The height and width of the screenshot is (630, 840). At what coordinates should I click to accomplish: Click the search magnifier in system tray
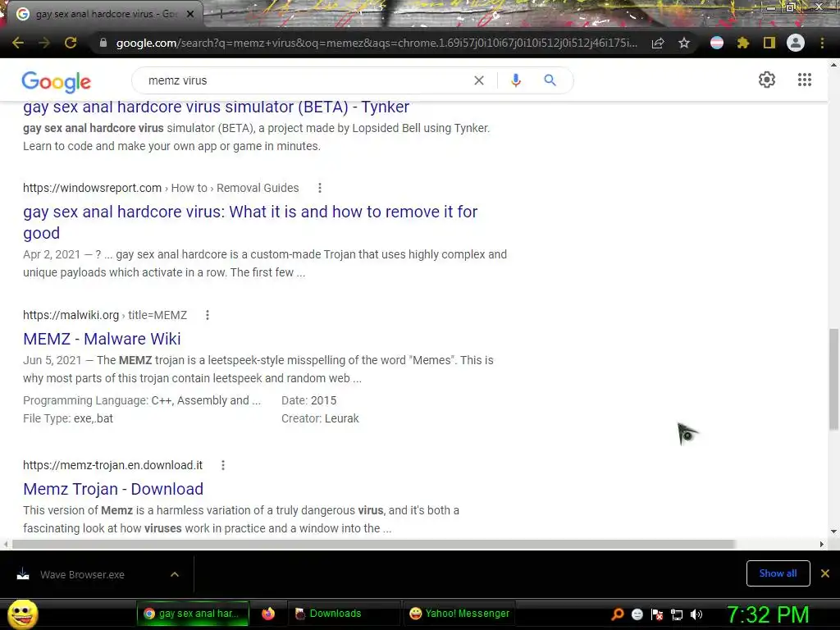pyautogui.click(x=617, y=614)
